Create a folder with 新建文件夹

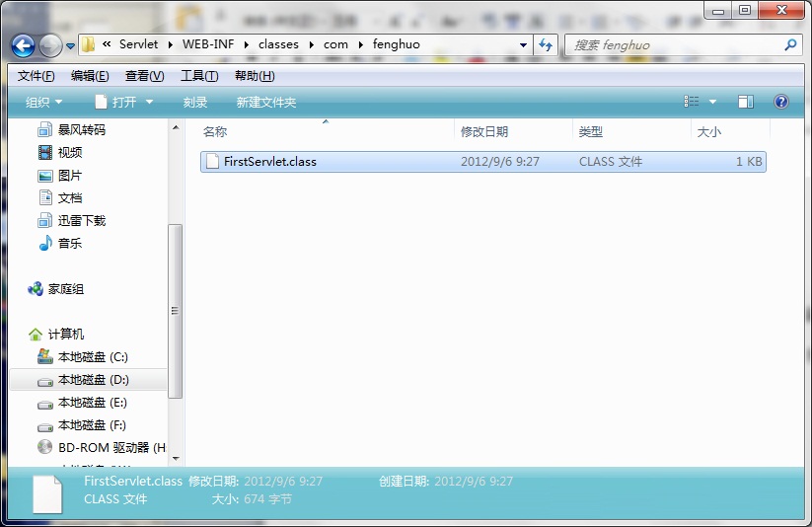point(266,102)
